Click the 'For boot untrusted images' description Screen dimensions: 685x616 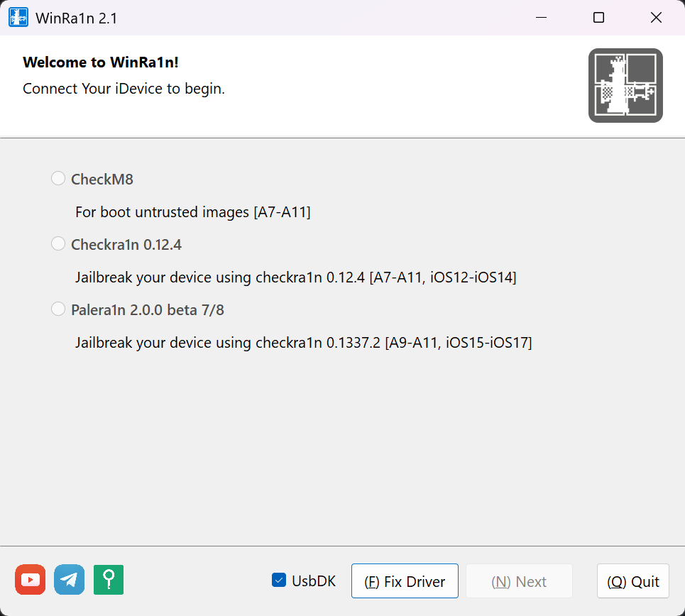[x=192, y=211]
